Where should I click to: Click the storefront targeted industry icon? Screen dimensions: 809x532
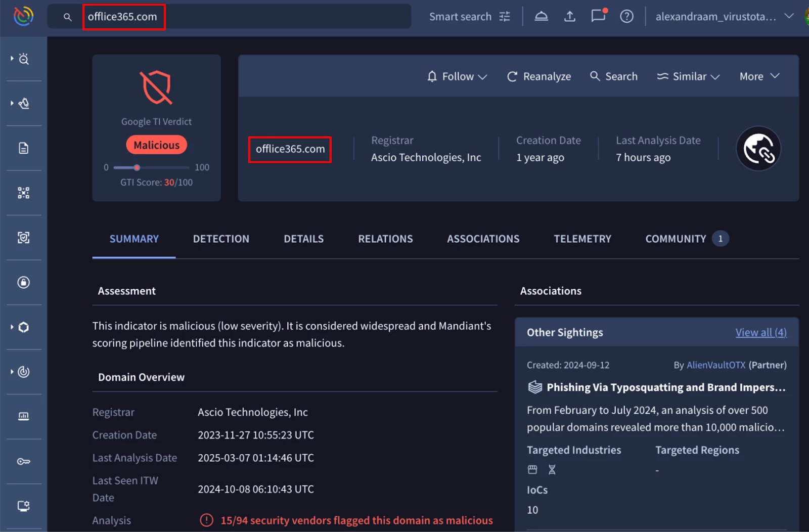click(532, 470)
